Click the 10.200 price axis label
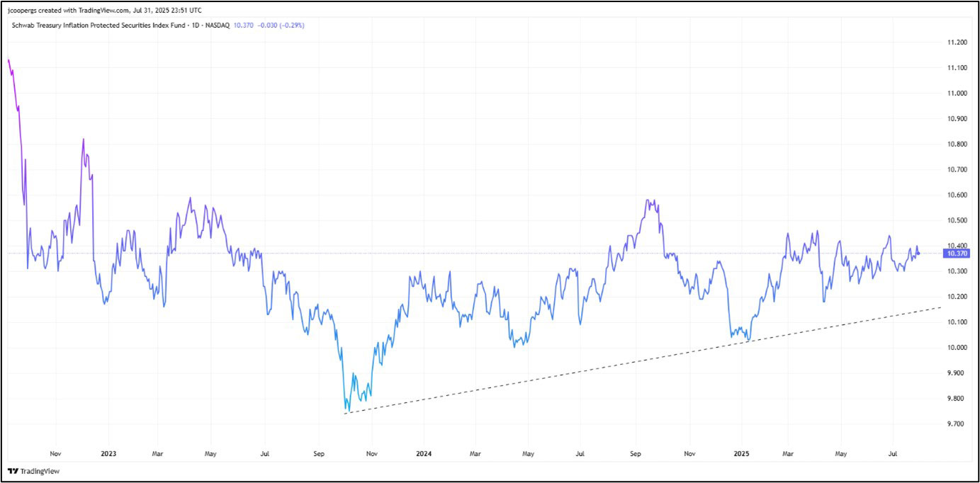 957,297
